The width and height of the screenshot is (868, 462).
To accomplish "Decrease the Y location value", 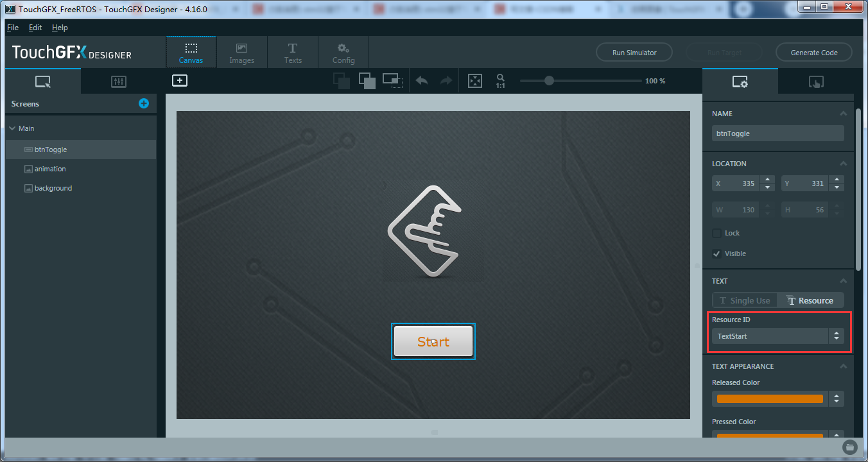I will pos(836,187).
